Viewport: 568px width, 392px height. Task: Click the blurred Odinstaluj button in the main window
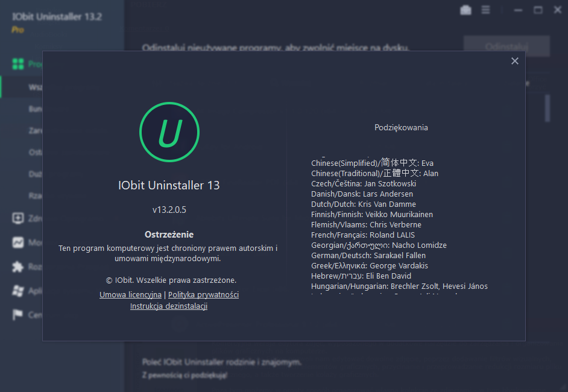[x=506, y=46]
